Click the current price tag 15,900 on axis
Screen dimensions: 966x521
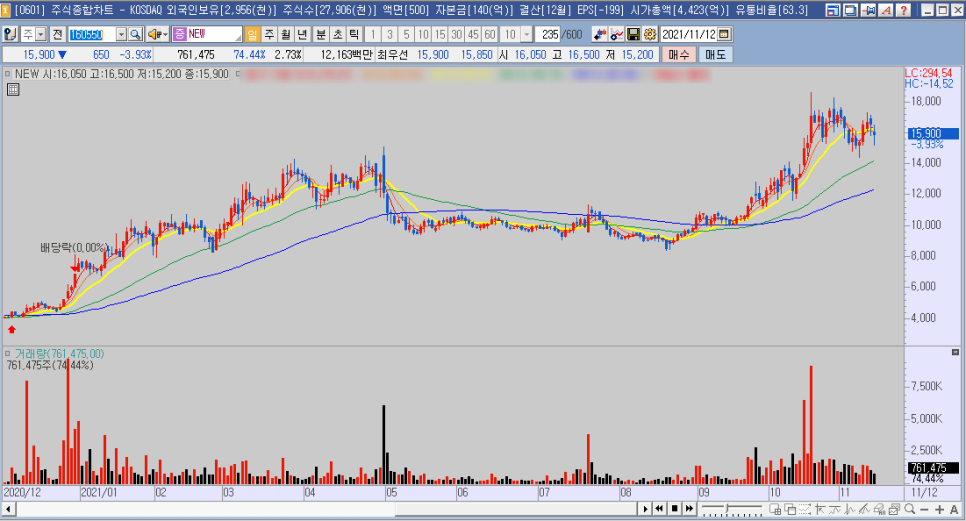point(933,133)
